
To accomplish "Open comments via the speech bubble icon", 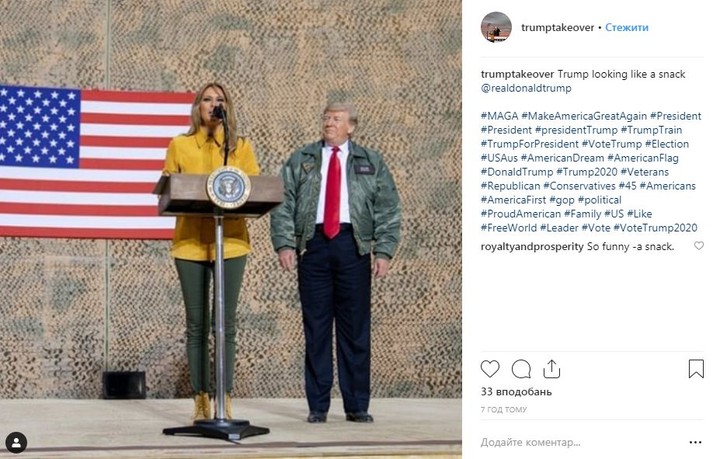I will coord(521,369).
